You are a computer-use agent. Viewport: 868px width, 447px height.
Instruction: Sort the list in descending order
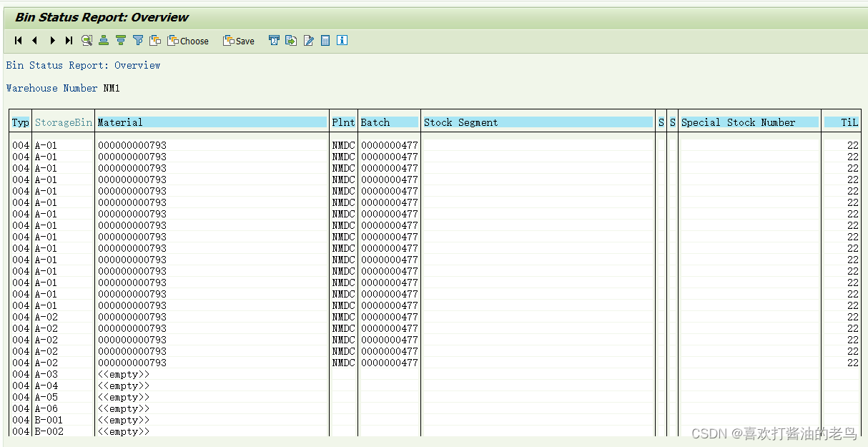tap(121, 41)
